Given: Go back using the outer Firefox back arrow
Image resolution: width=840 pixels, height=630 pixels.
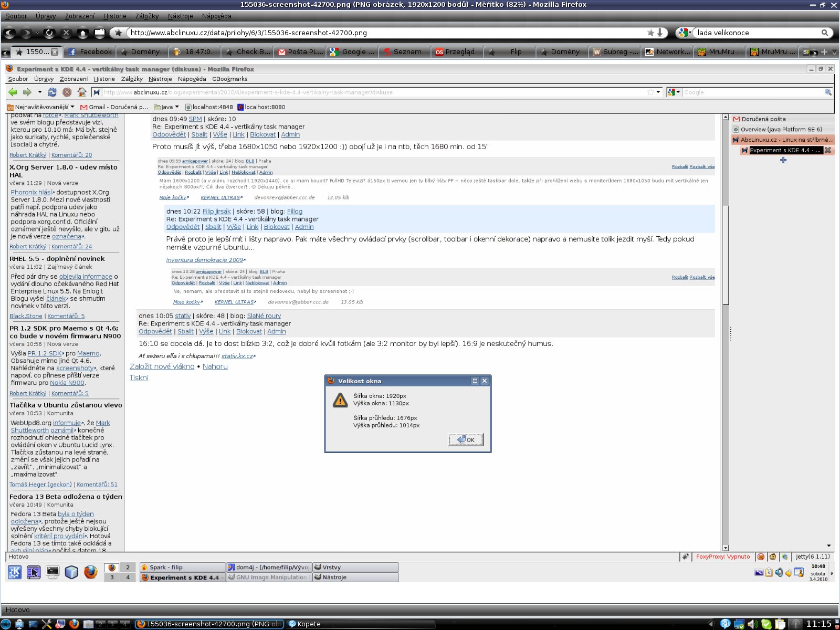Looking at the screenshot, I should click(9, 33).
